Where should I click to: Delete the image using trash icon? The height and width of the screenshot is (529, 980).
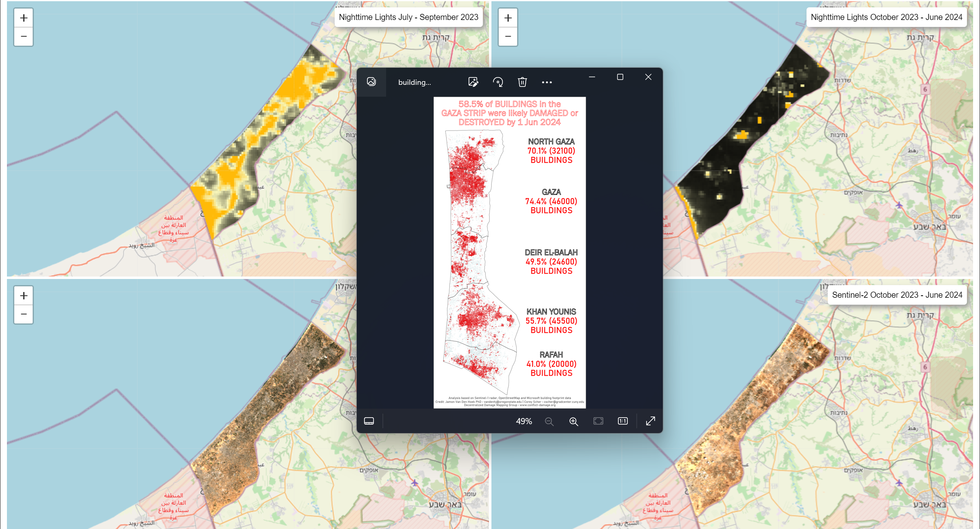pos(522,82)
